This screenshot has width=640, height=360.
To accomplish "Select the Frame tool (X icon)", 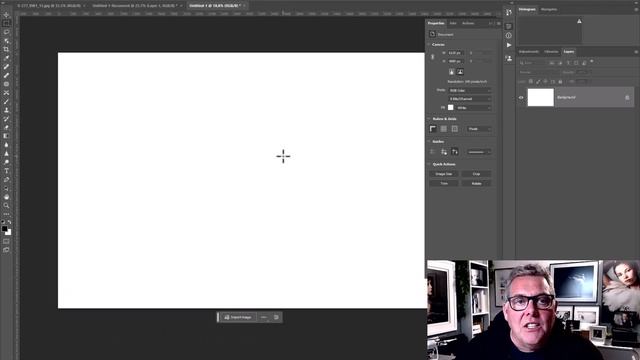I will [x=6, y=93].
